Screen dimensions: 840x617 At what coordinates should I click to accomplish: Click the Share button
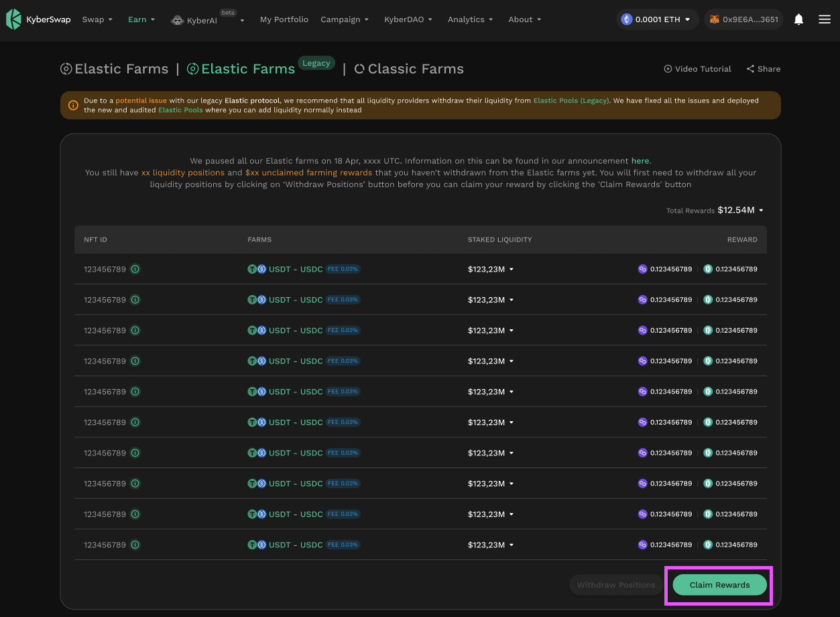pos(764,69)
